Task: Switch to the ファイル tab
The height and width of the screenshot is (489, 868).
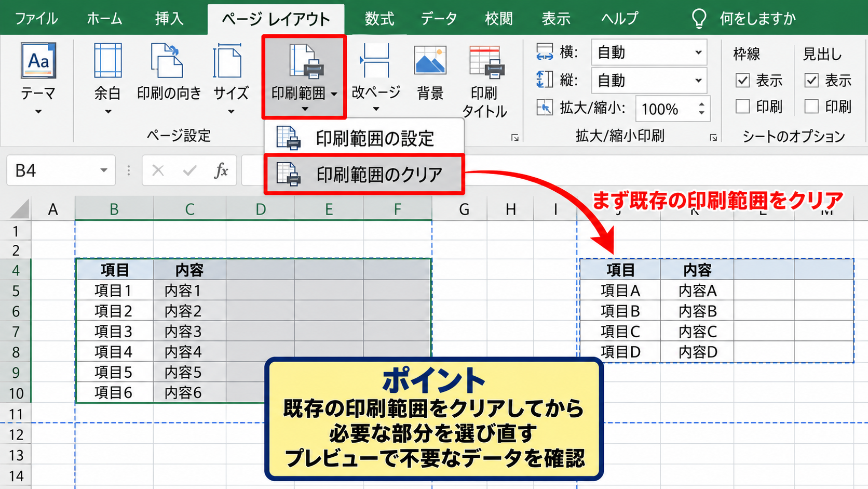Action: (36, 19)
